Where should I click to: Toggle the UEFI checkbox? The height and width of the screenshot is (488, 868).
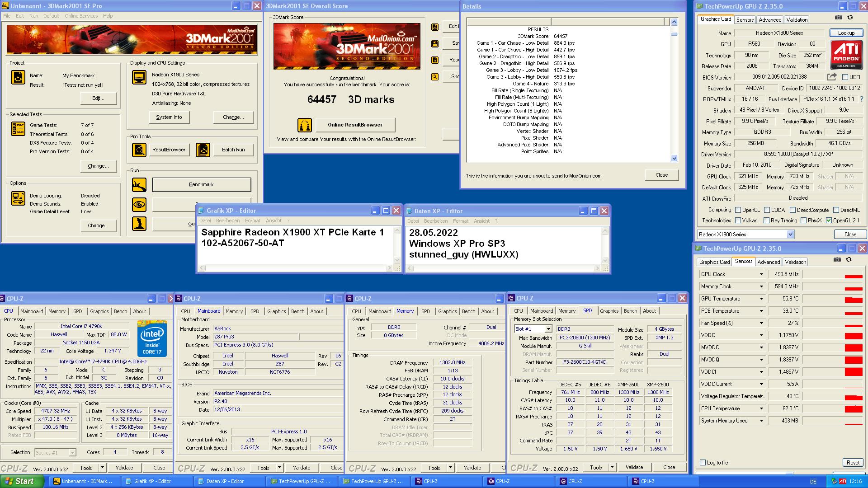click(845, 77)
